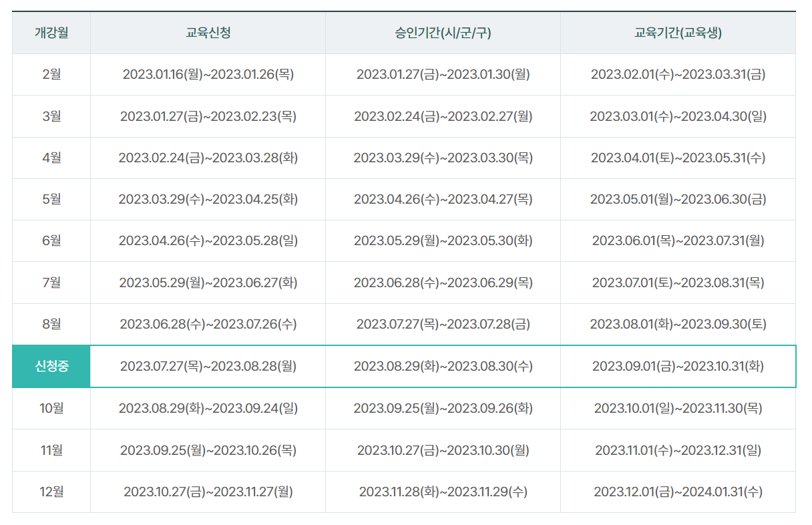Click 2023.06.28(수)~2023.07.26(수) application period
This screenshot has width=812, height=525.
click(208, 324)
